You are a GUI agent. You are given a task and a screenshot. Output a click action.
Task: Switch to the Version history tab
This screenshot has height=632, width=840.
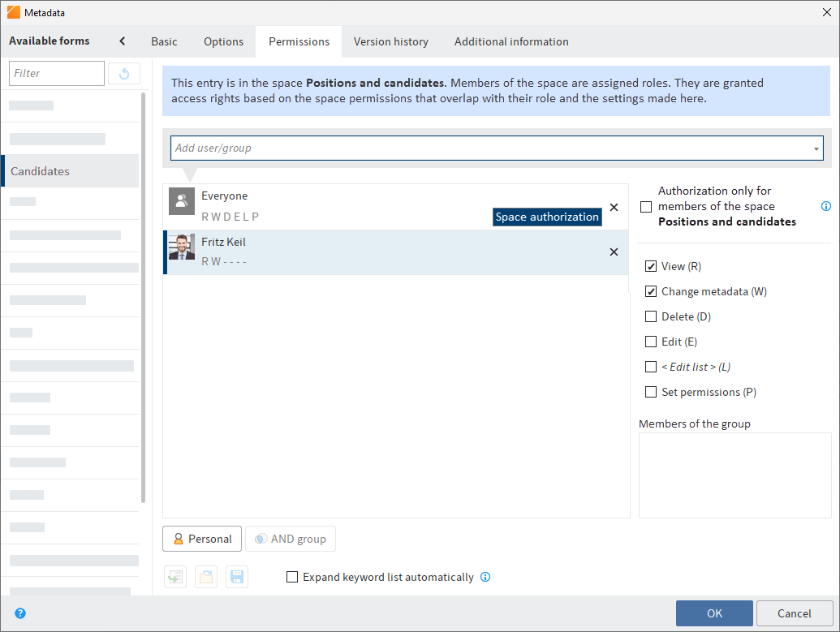[x=390, y=41]
